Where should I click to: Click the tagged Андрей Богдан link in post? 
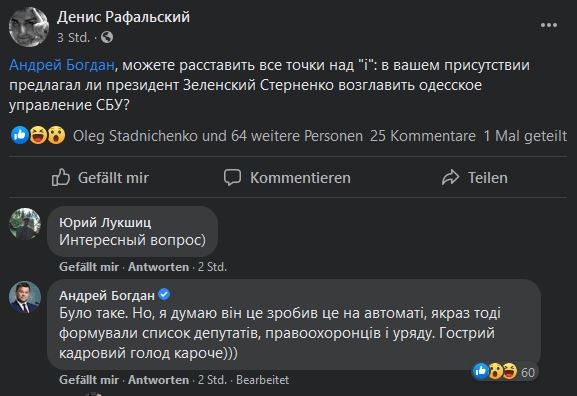coord(62,65)
